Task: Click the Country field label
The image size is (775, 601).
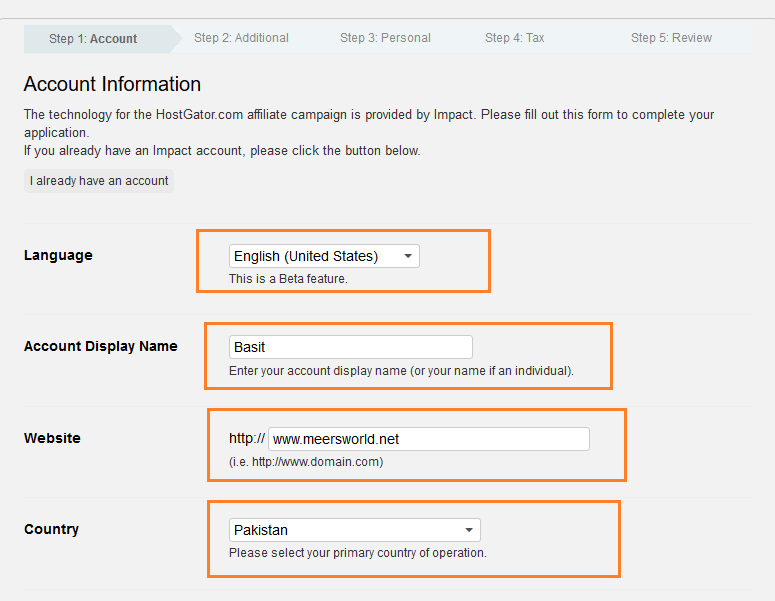Action: (51, 529)
